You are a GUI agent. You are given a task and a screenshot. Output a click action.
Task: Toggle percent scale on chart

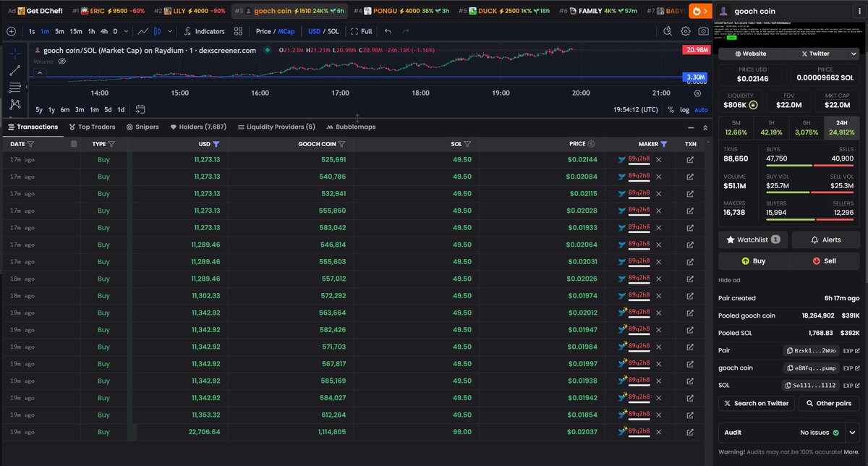pyautogui.click(x=671, y=109)
